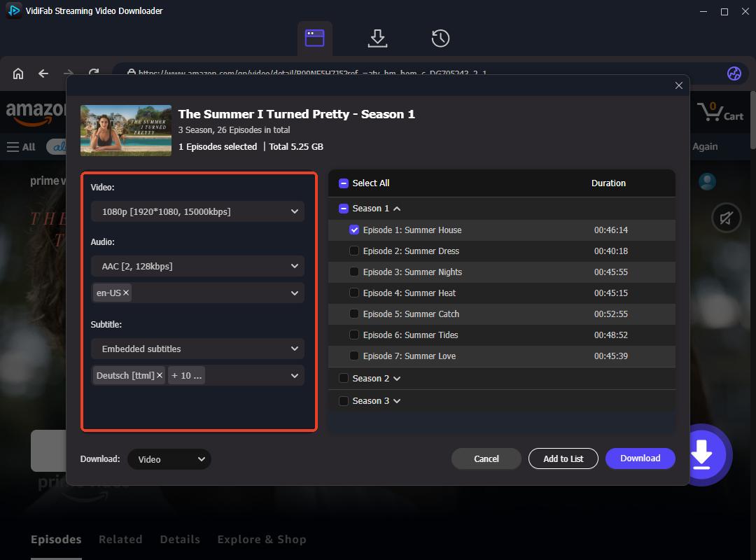Click the muted speaker circle icon

click(726, 218)
